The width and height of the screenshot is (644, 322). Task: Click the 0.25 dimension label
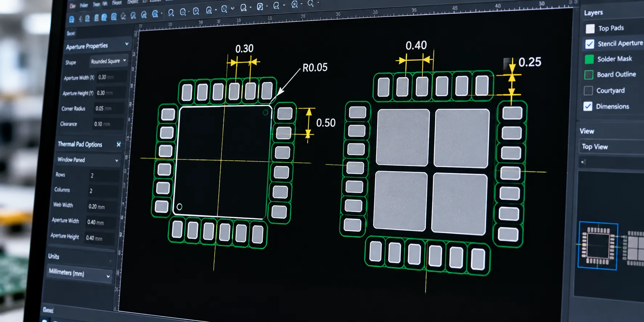530,62
